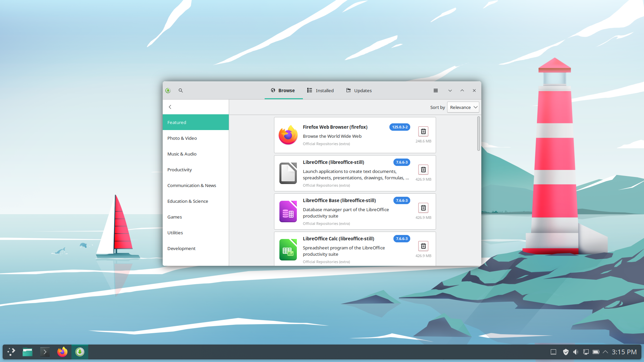Click the LibreOffice gray document icon

288,173
